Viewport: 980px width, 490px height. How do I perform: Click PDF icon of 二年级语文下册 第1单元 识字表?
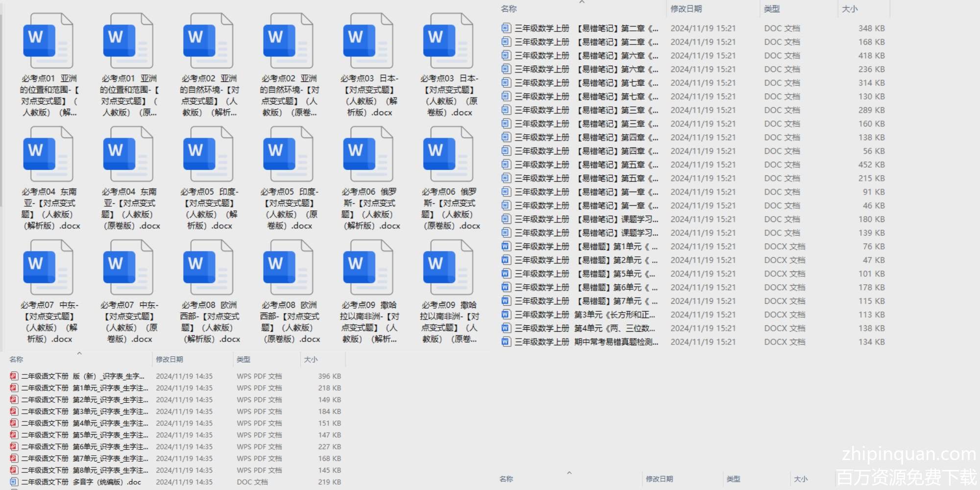click(x=14, y=388)
